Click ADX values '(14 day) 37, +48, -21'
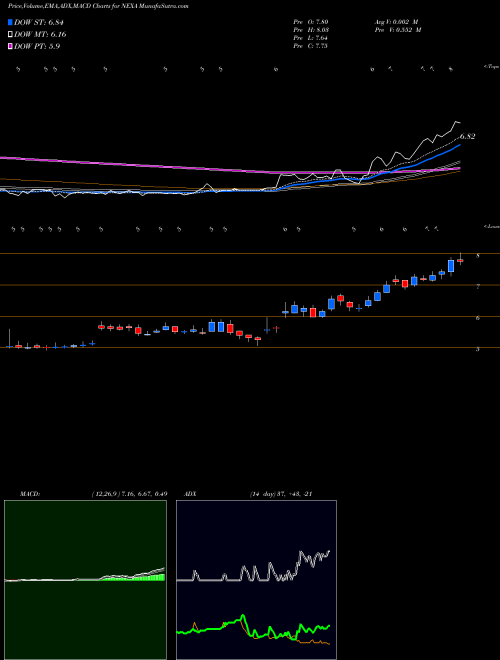The image size is (500, 660). pos(280,494)
